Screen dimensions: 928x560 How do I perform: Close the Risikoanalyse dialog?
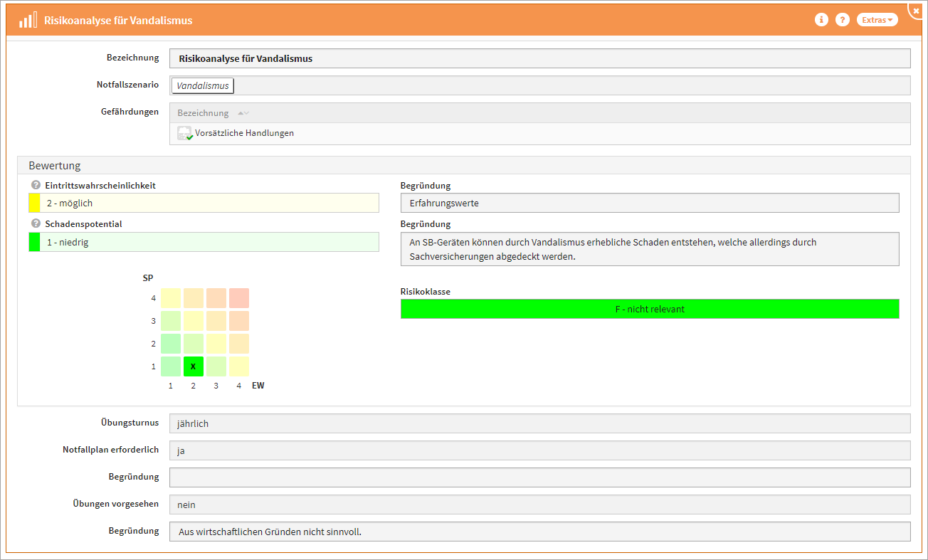pos(916,11)
